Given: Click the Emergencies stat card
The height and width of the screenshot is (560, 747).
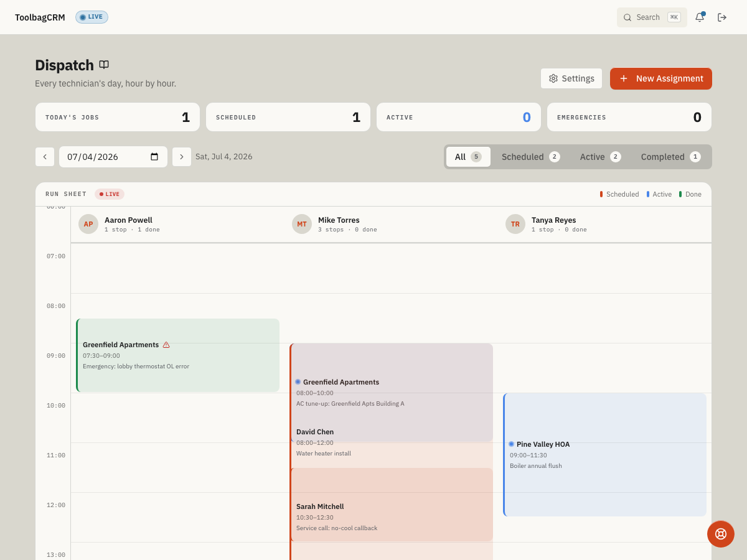Looking at the screenshot, I should click(629, 117).
